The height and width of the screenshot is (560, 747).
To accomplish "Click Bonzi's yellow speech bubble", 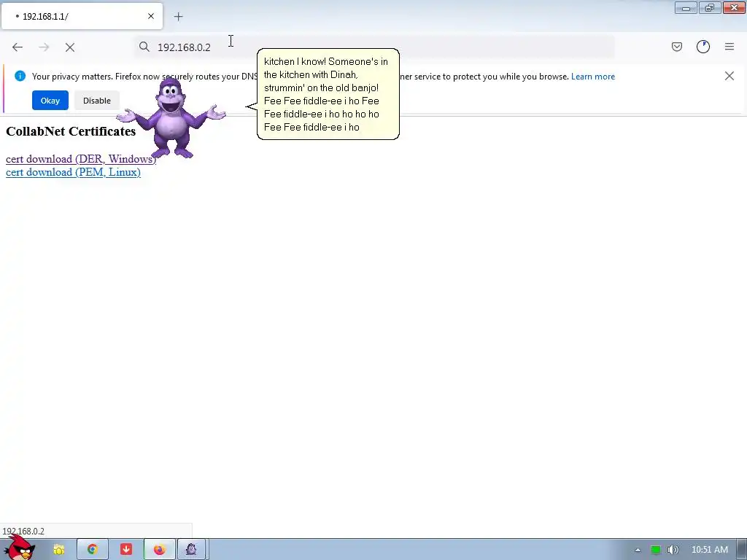I will pos(328,94).
